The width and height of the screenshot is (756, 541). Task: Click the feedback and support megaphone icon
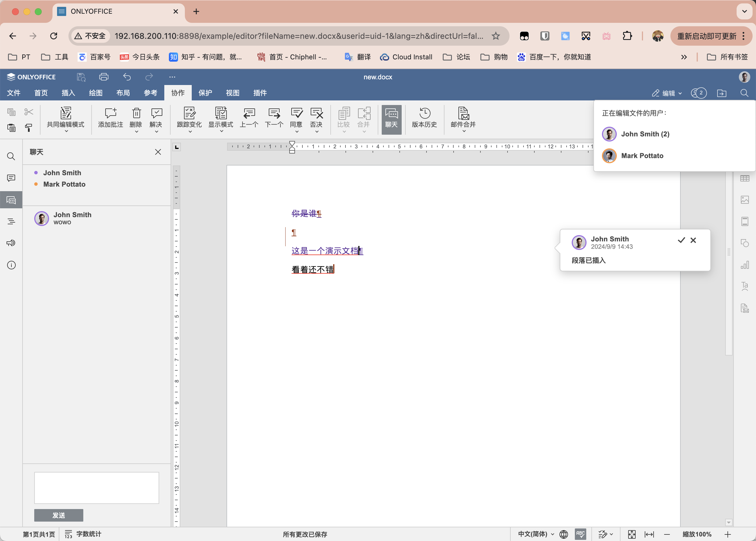(x=11, y=243)
